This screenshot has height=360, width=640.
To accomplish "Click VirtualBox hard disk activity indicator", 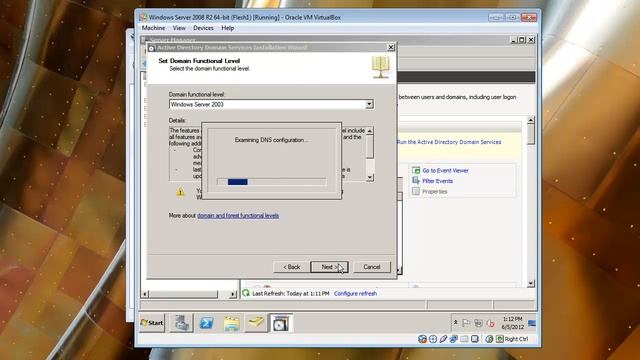I will [x=422, y=339].
